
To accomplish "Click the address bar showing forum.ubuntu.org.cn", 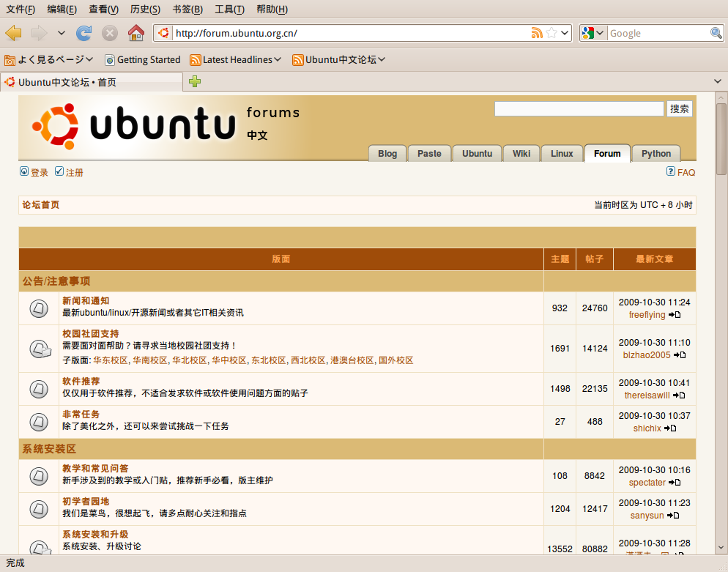I will (352, 33).
